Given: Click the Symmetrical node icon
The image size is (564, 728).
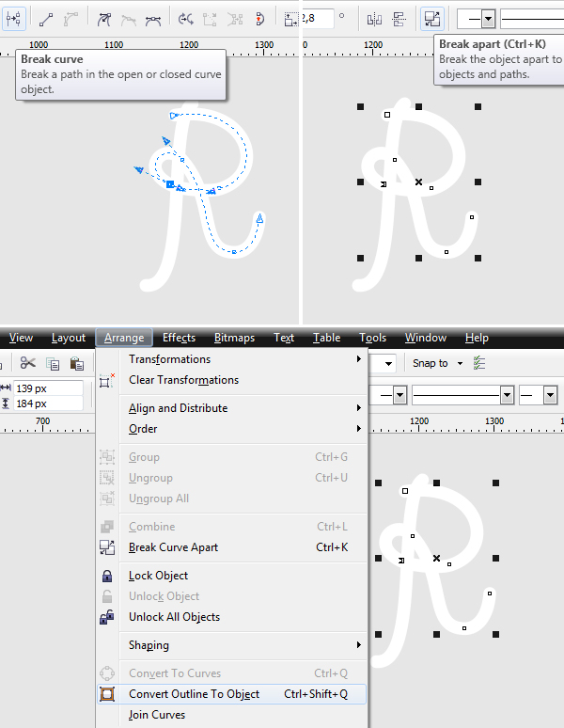Looking at the screenshot, I should click(153, 20).
